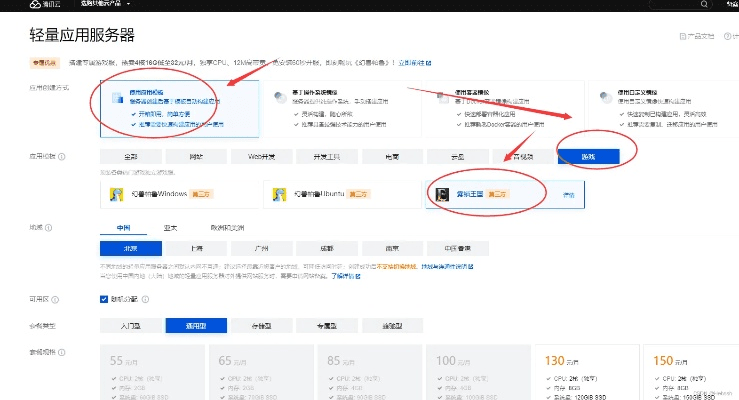Choose the 音视频 template category
This screenshot has width=739, height=400.
pos(523,156)
